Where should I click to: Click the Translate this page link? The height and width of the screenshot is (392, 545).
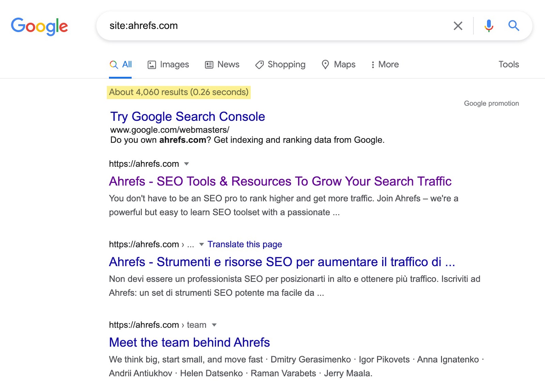245,245
